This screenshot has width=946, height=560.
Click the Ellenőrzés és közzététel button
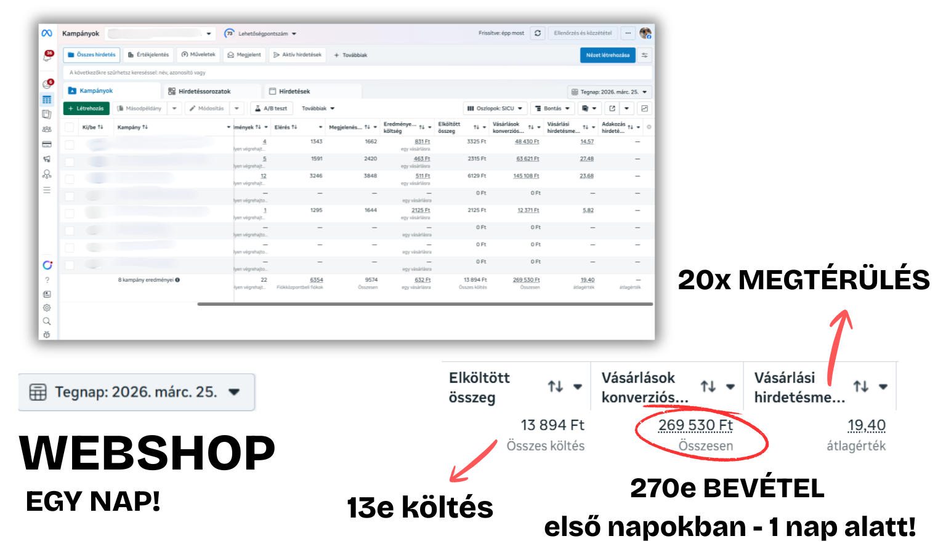[583, 33]
